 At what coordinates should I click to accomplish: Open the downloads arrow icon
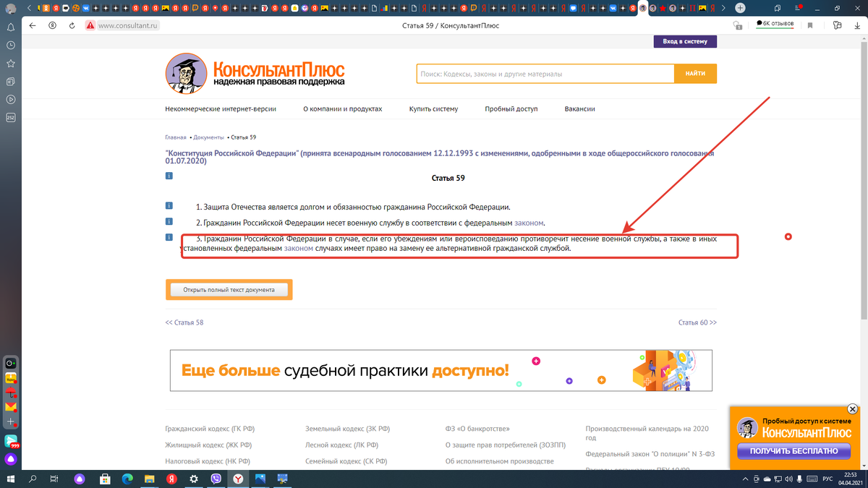[x=859, y=25]
